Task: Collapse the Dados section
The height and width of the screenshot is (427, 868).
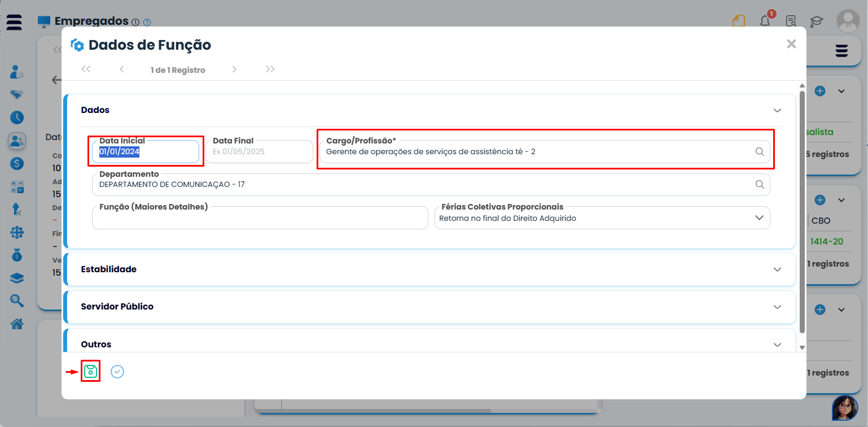Action: 777,110
